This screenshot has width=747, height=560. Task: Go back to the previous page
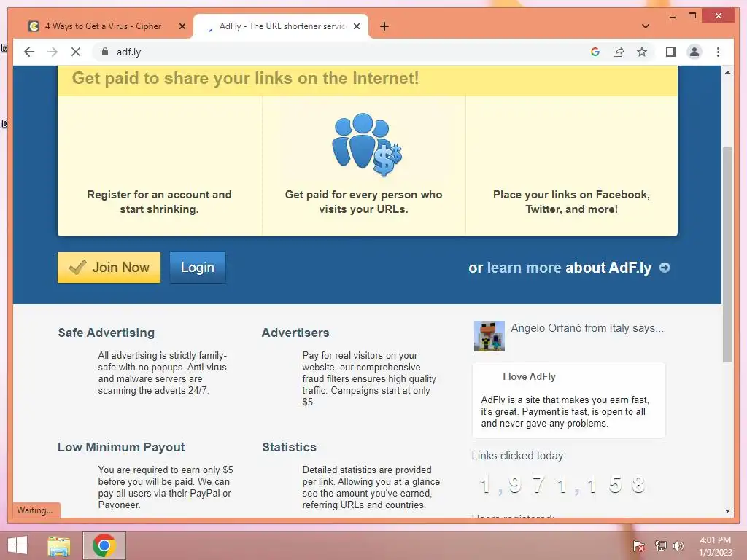[29, 52]
